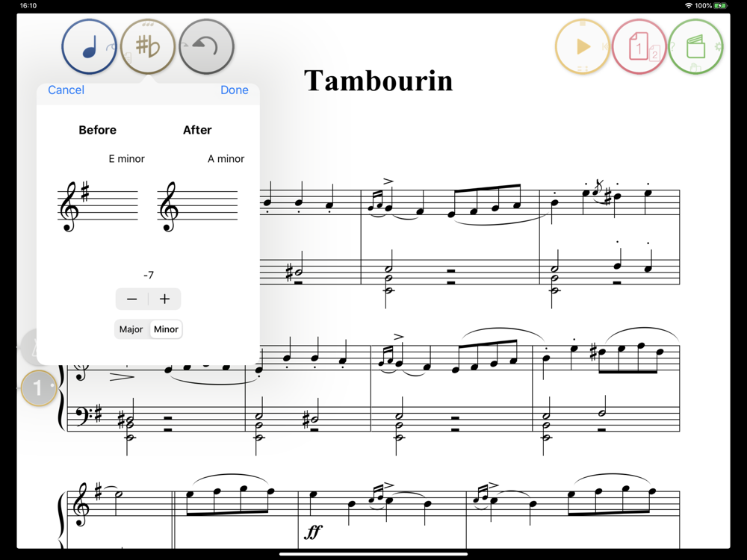Open the green score library button

pos(695,46)
